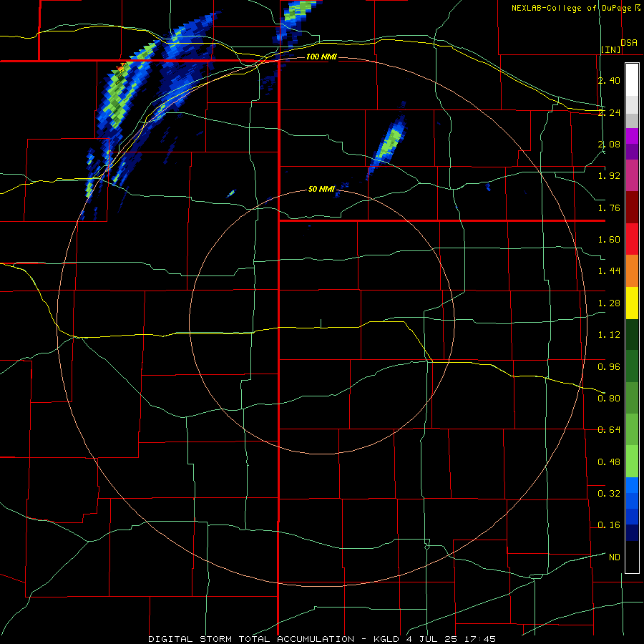
Task: Select the darkest green swatch near 1.12
Action: (x=632, y=335)
